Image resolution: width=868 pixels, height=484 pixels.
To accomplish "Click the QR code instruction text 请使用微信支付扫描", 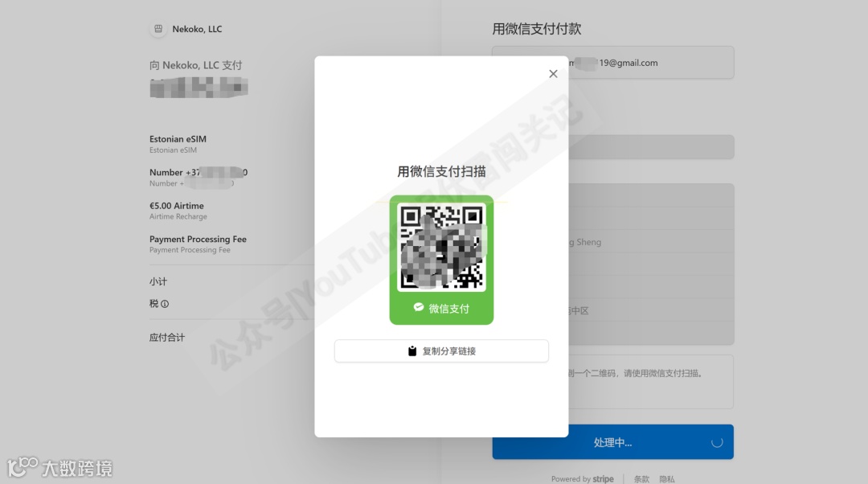I will [664, 373].
